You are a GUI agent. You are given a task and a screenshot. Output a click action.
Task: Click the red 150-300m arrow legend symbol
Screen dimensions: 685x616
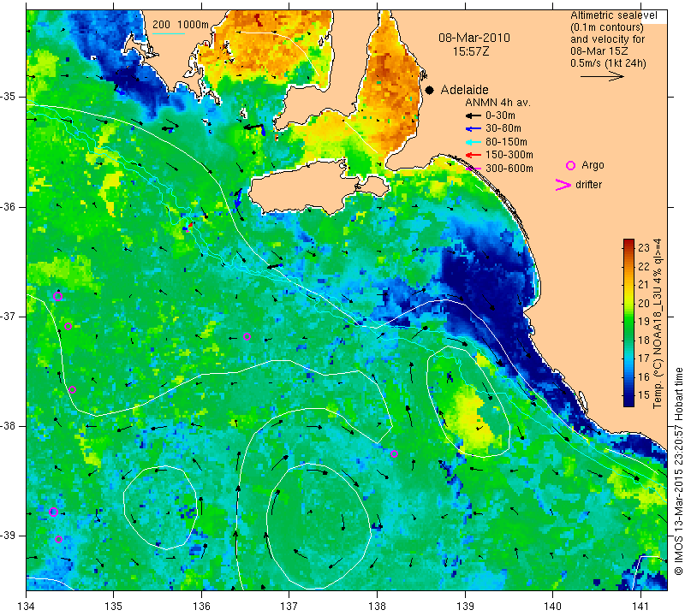tap(474, 155)
